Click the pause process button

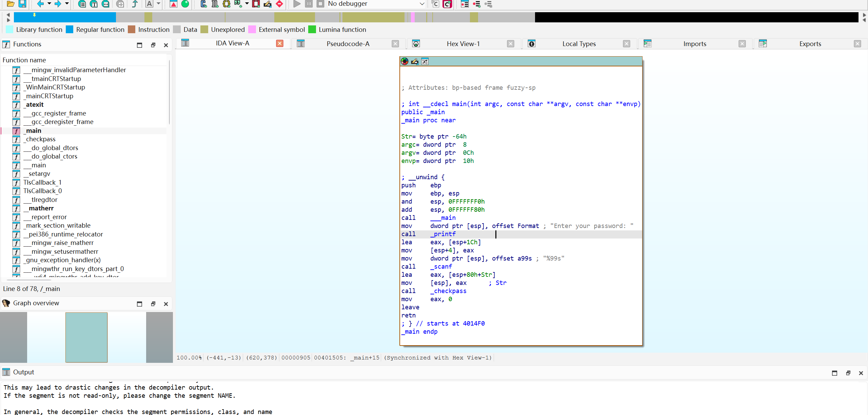pos(309,4)
